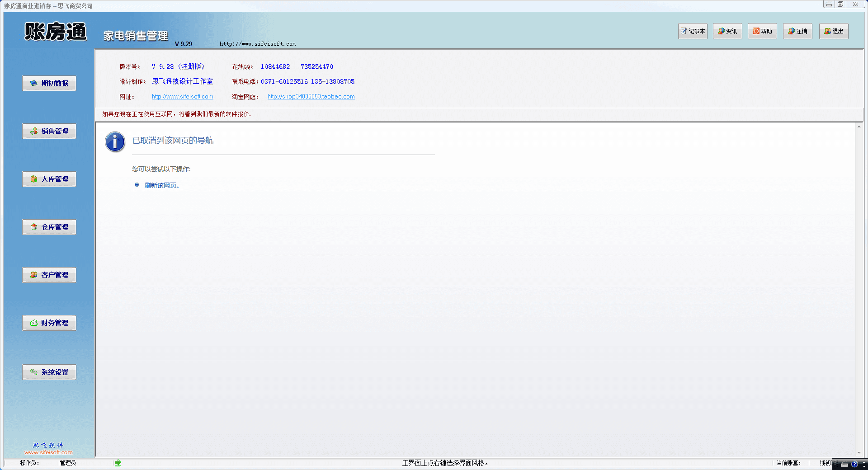Click the blue info icon
This screenshot has width=868, height=470.
(115, 142)
